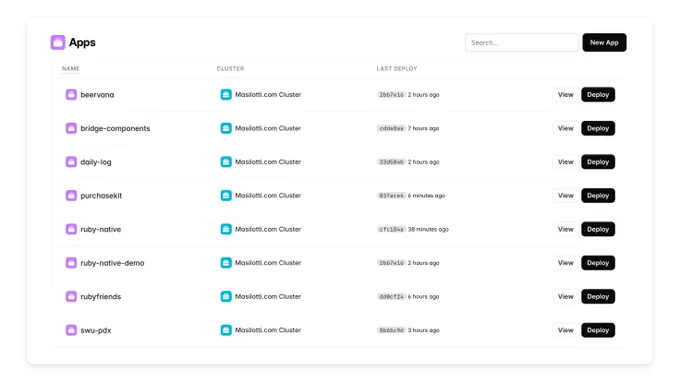The image size is (680, 382).
Task: Click the "38 minutes ago" deploy time
Action: [x=428, y=229]
